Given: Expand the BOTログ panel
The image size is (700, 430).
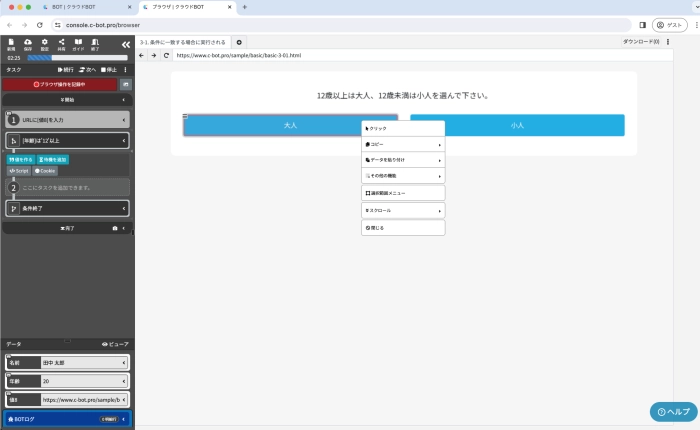Looking at the screenshot, I should pos(123,419).
